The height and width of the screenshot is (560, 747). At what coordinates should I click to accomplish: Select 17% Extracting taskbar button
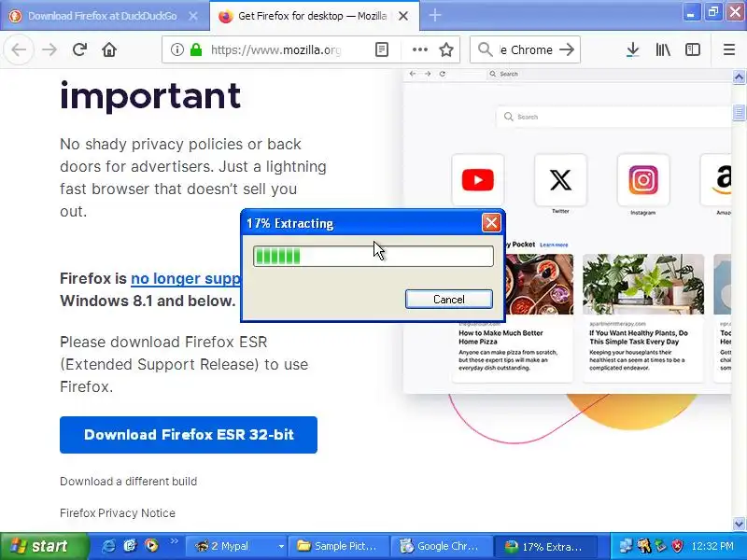point(545,546)
